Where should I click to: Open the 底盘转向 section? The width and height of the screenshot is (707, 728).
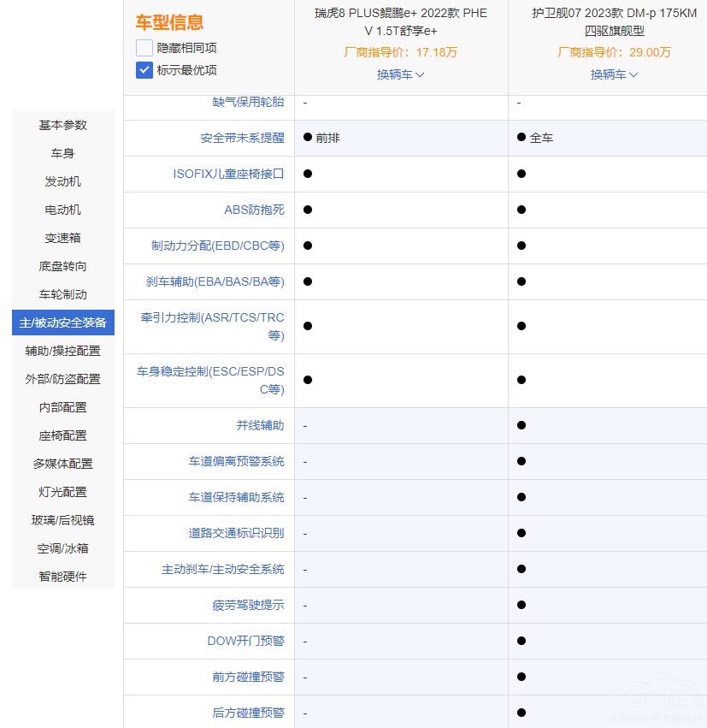(62, 266)
